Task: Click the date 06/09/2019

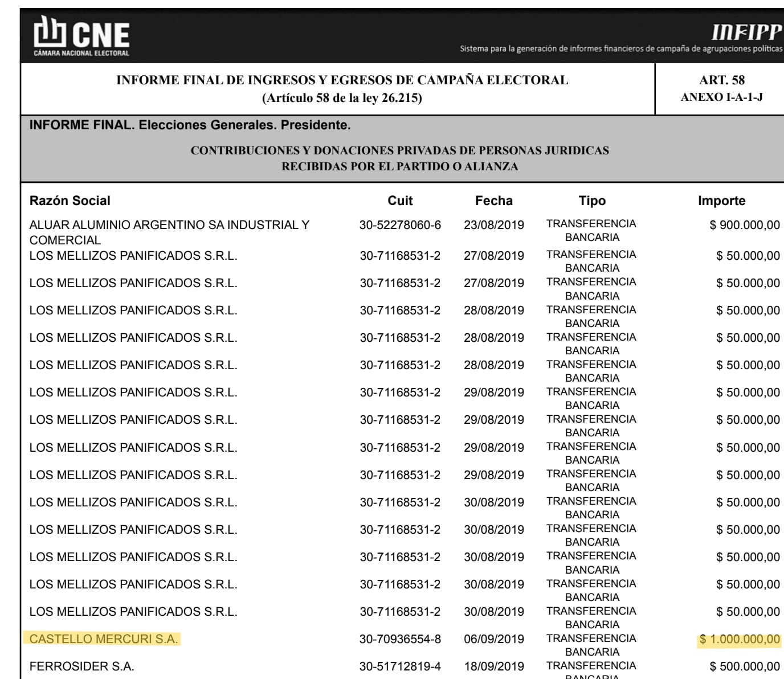Action: click(x=494, y=639)
